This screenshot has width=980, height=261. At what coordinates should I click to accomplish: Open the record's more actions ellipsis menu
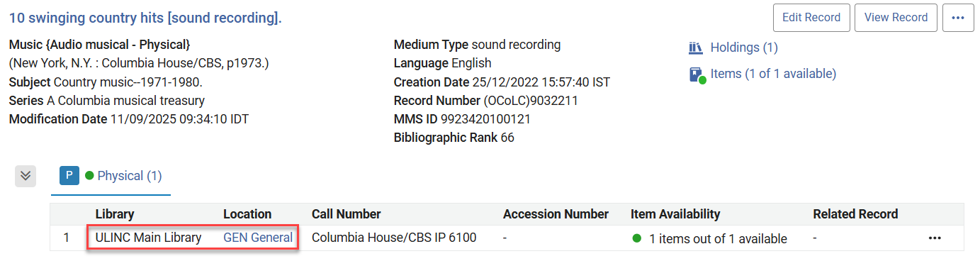click(x=958, y=18)
